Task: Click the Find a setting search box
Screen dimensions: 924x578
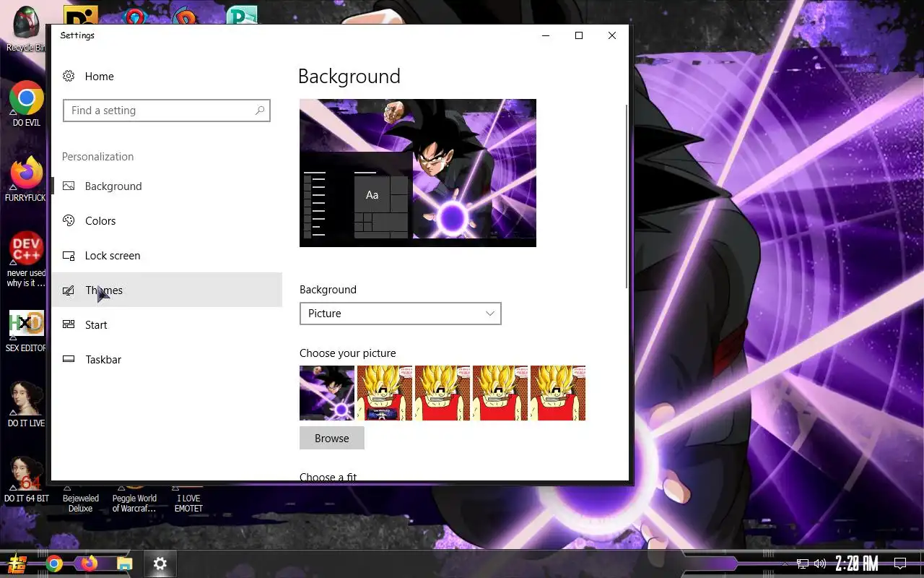Action: tap(167, 111)
